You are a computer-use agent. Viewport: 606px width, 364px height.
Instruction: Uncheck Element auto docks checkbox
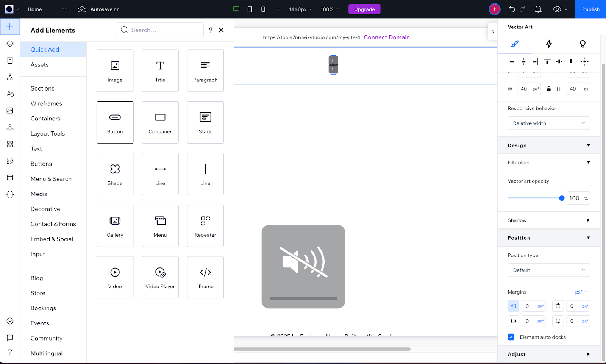tap(511, 337)
